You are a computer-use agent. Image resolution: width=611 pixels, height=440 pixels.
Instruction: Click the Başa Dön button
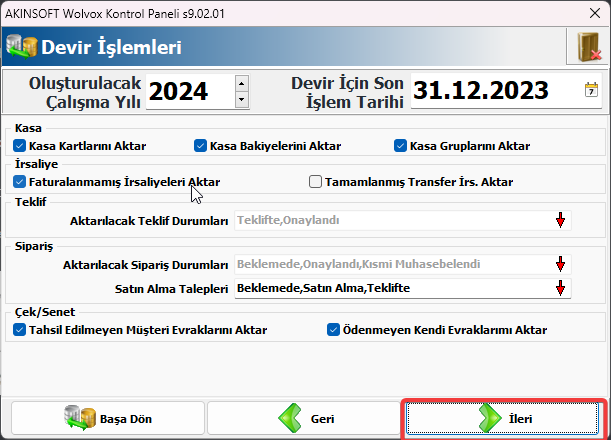(108, 418)
